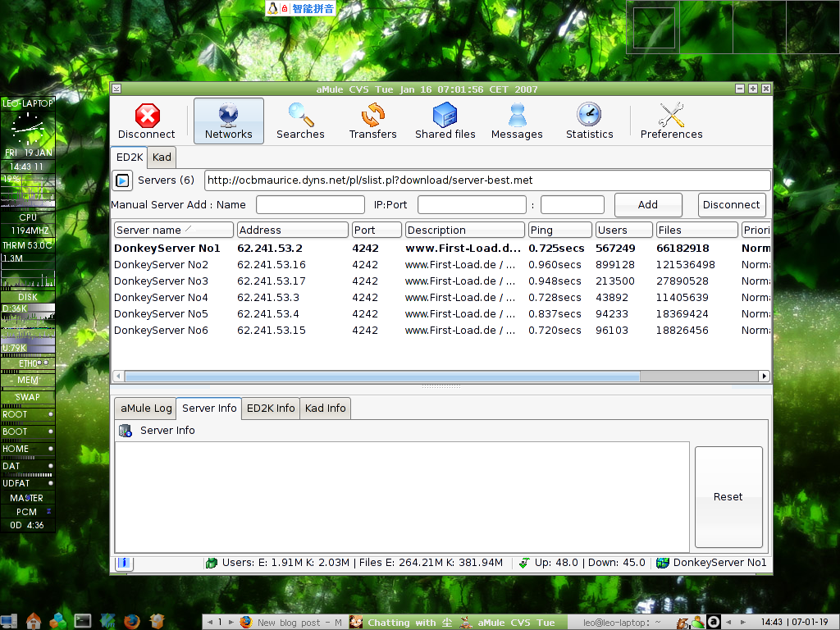840x630 pixels.
Task: Click the update server list arrow icon
Action: (122, 180)
